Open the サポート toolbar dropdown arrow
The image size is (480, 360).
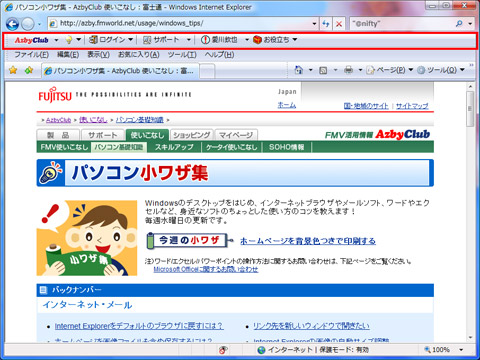[x=189, y=40]
